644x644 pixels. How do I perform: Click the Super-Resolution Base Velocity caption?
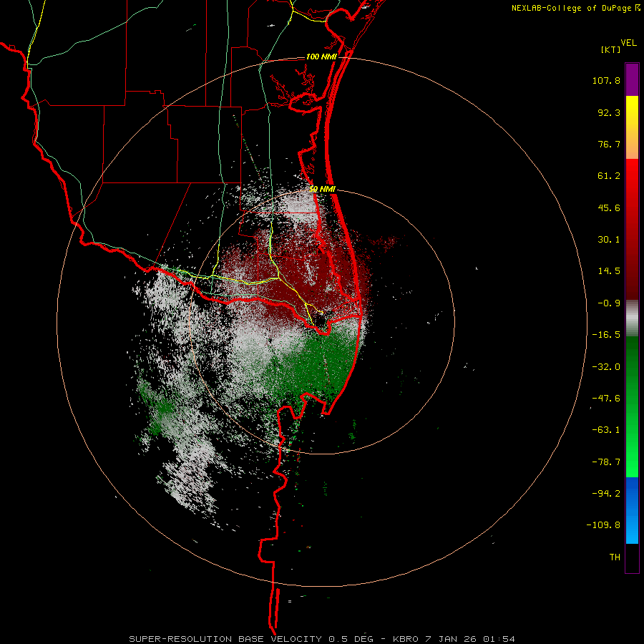pyautogui.click(x=322, y=639)
